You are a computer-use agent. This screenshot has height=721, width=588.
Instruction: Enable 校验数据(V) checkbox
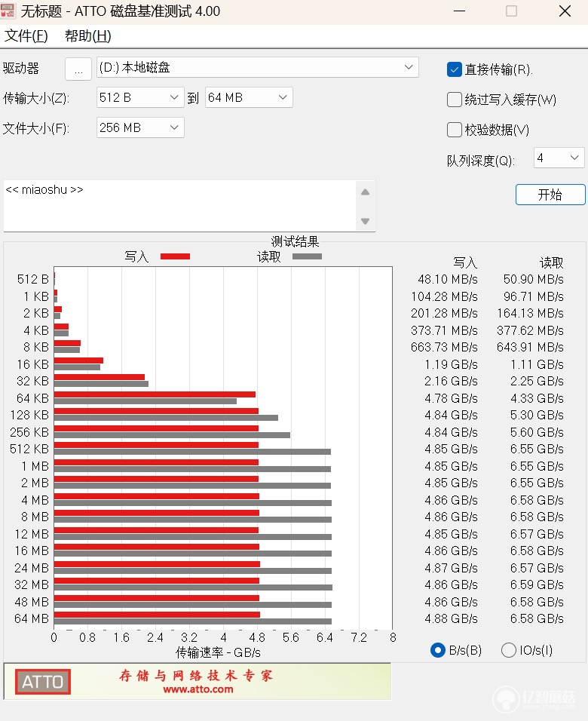coord(455,130)
